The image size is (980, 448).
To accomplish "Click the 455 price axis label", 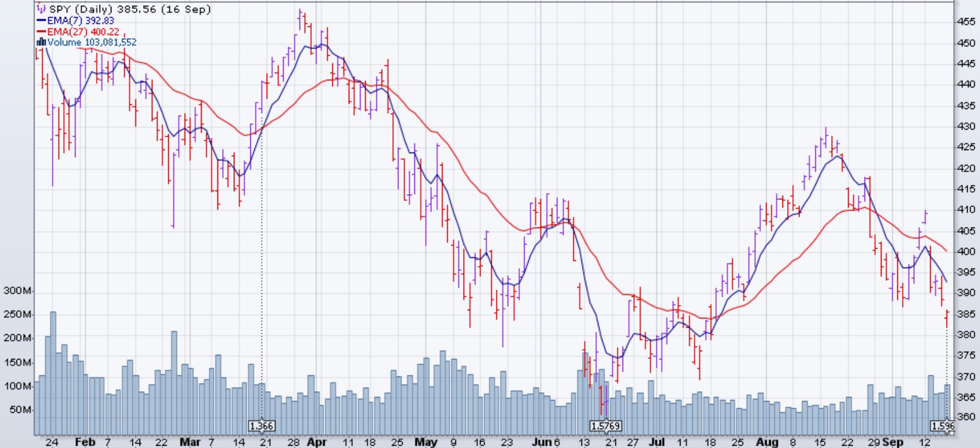I will click(966, 22).
